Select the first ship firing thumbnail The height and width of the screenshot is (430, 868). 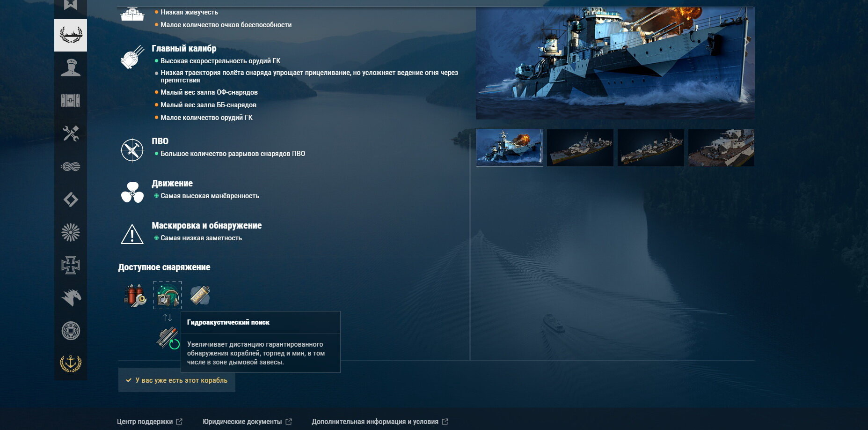tap(510, 148)
